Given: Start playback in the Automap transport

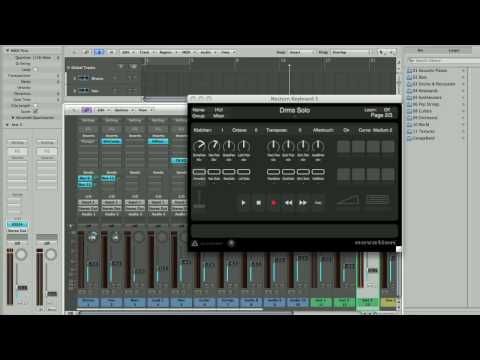Looking at the screenshot, I should (x=243, y=203).
